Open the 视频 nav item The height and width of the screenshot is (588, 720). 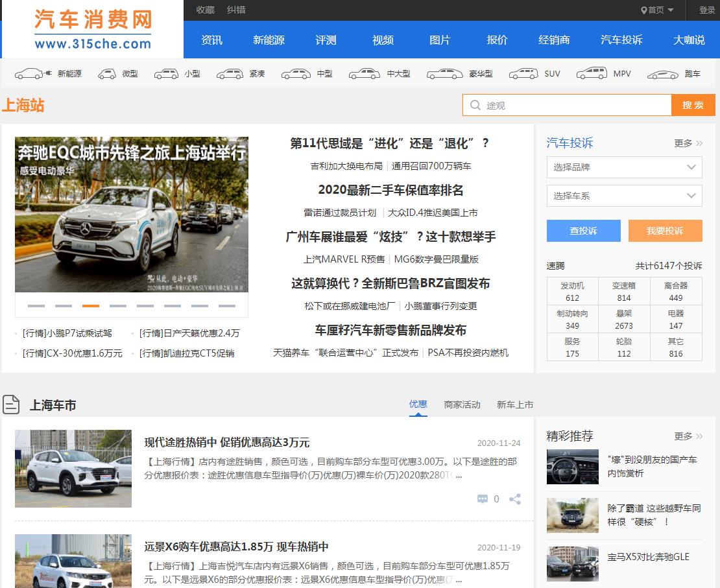pos(383,40)
